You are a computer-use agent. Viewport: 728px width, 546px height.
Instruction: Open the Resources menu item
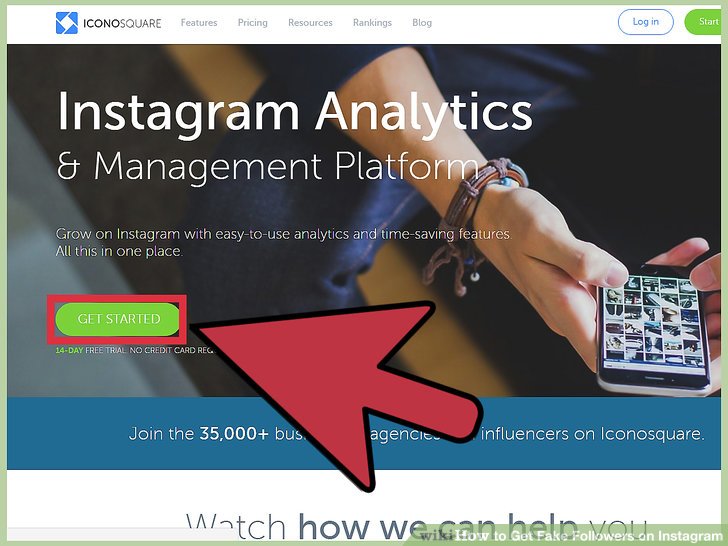click(310, 23)
